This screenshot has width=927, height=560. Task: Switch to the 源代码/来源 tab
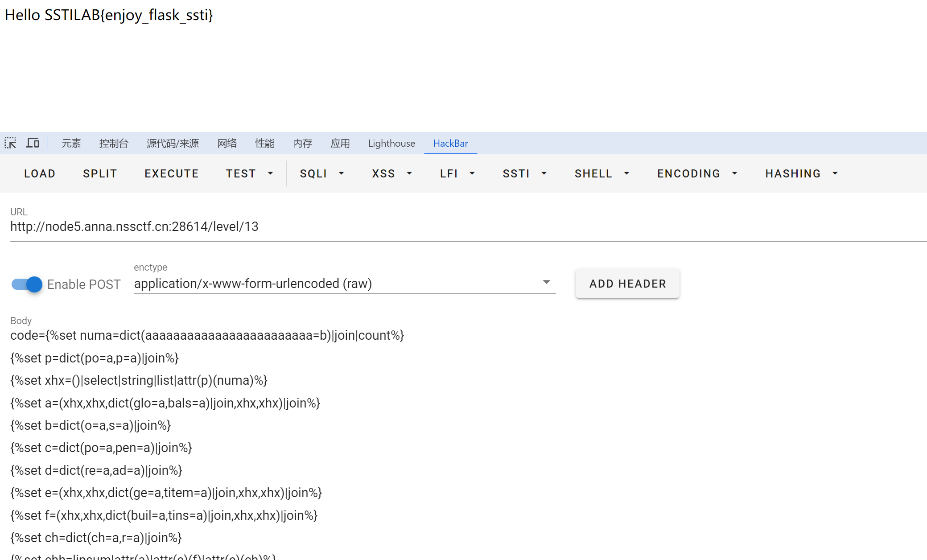tap(173, 143)
